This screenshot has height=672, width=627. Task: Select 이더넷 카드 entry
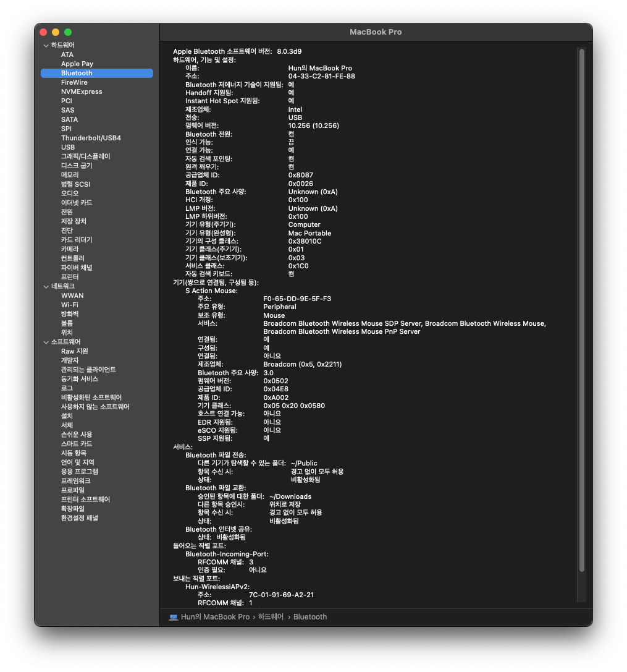(76, 203)
